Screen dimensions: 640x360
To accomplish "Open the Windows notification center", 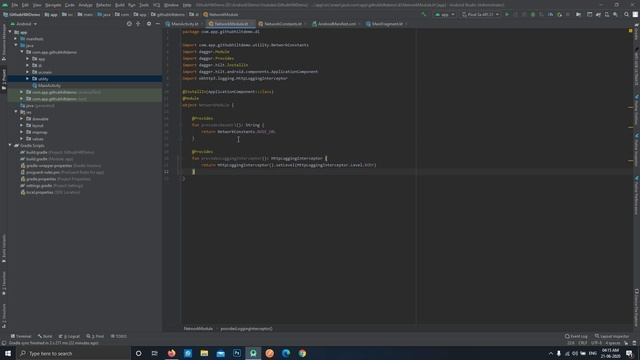I will (x=629, y=353).
